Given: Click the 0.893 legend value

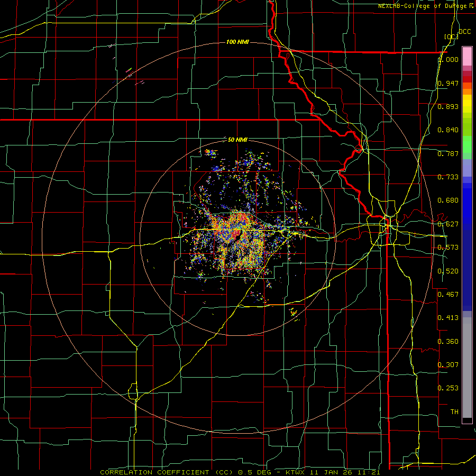Looking at the screenshot, I should 448,106.
